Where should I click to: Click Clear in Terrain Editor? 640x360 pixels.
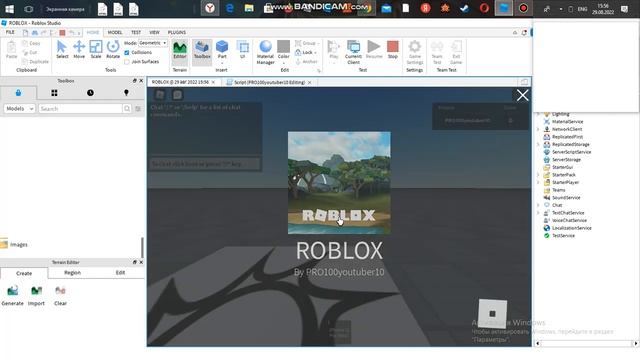[x=60, y=296]
